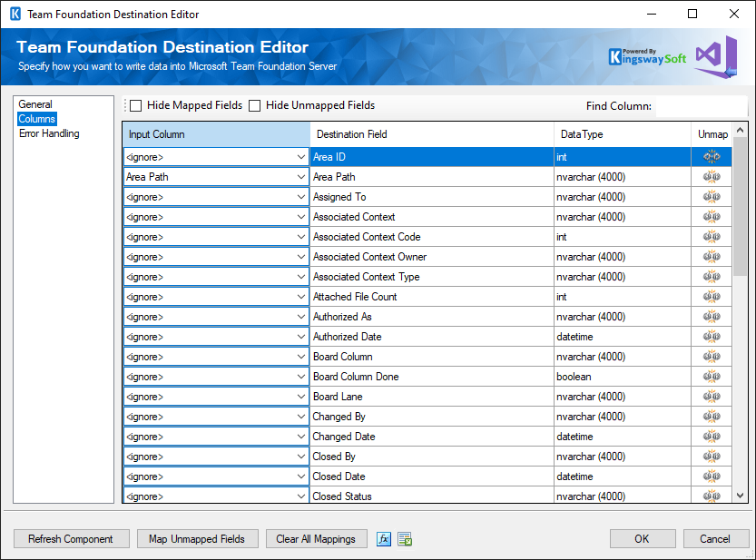Click the scrollbar up arrow
This screenshot has height=560, width=756.
[x=740, y=130]
